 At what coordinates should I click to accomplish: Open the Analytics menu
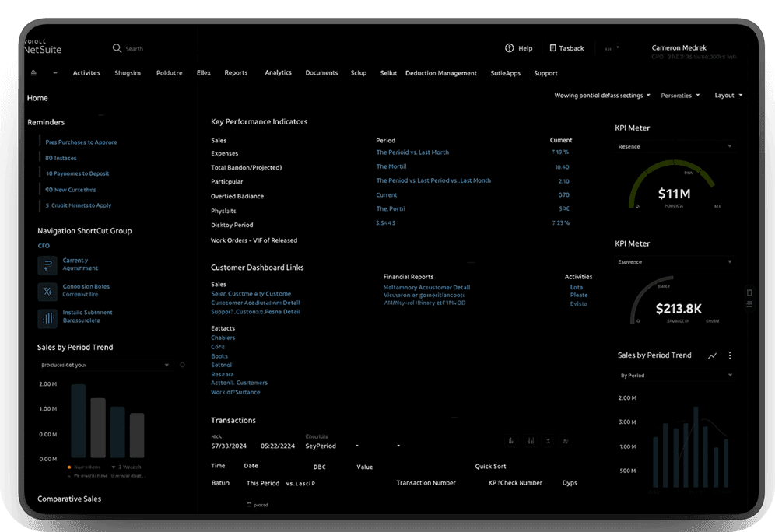(278, 73)
